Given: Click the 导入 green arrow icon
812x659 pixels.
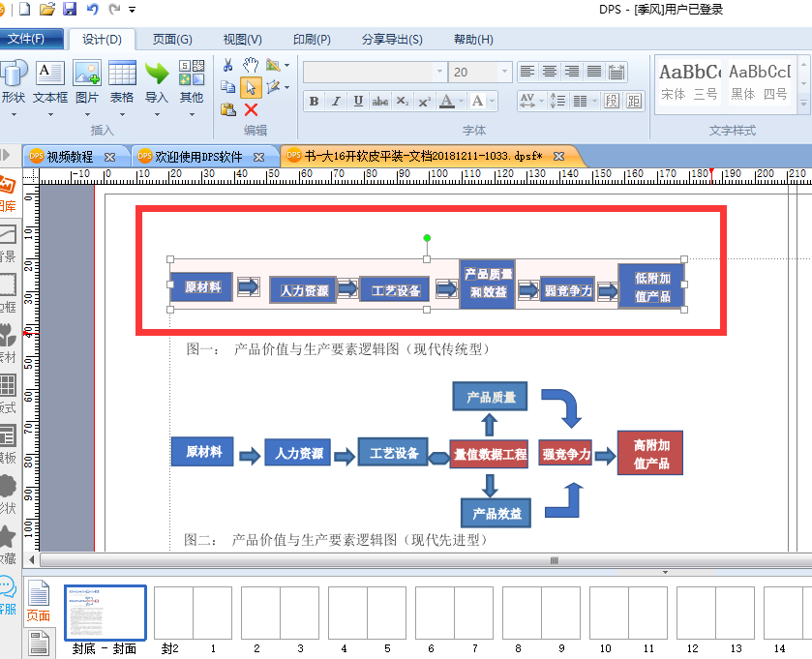Looking at the screenshot, I should [157, 73].
